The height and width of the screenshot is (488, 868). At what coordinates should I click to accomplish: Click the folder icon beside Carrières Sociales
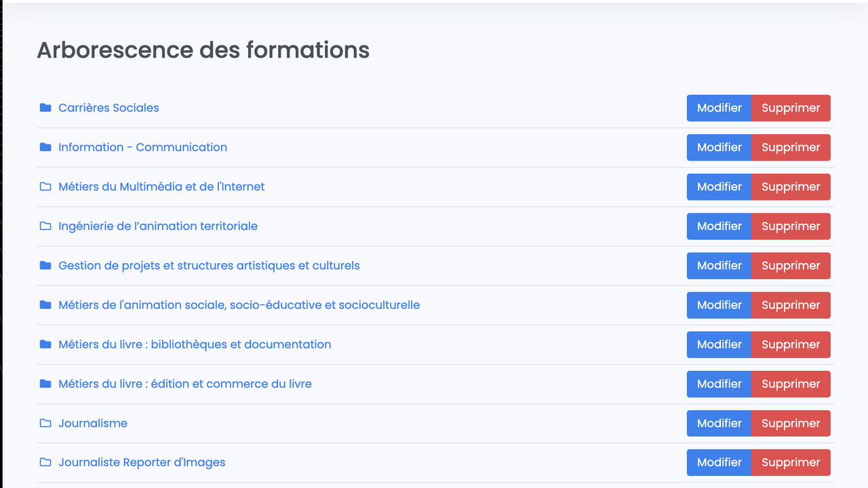(45, 108)
